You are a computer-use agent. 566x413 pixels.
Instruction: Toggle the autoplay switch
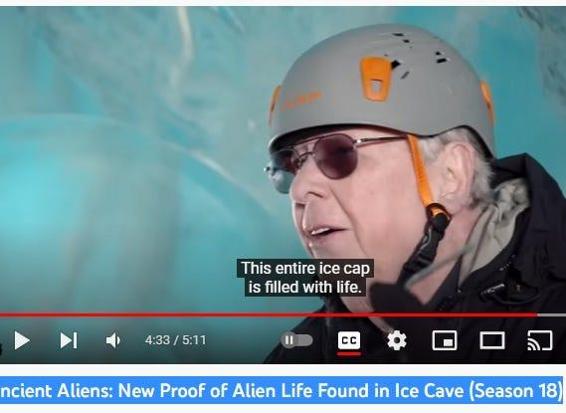(297, 340)
